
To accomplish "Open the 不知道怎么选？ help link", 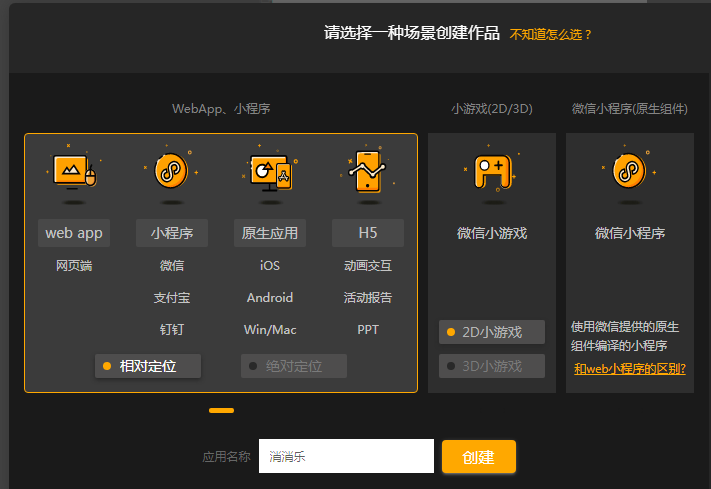I will [551, 34].
